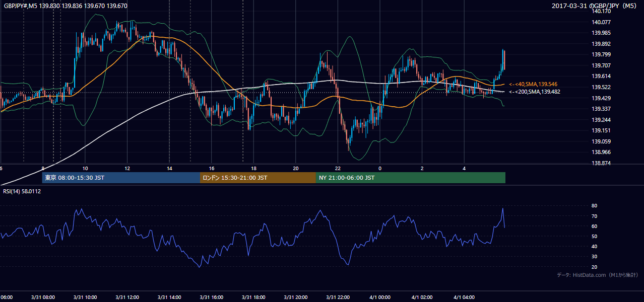
Task: Click the 4/1 04:00 time axis label
Action: point(465,297)
